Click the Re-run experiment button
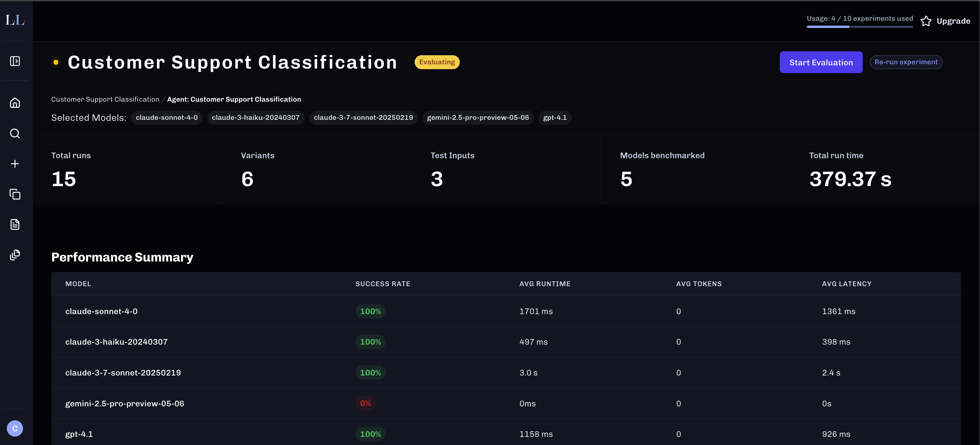Screen dimensions: 980x445 [906, 62]
